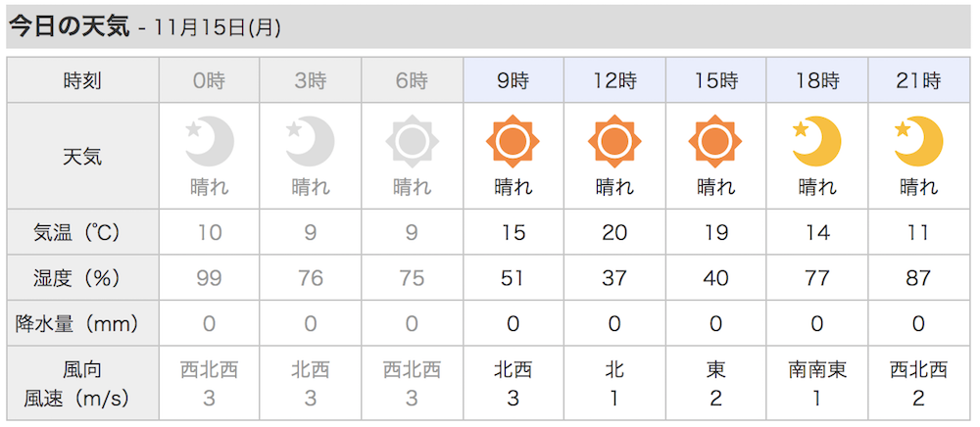Click the yellow moon icon for 21時
980x427 pixels.
tap(918, 140)
